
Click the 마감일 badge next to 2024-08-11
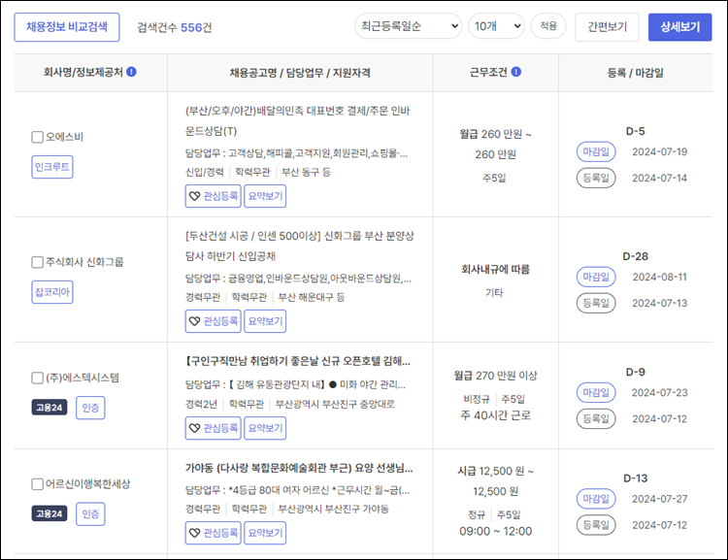click(596, 277)
